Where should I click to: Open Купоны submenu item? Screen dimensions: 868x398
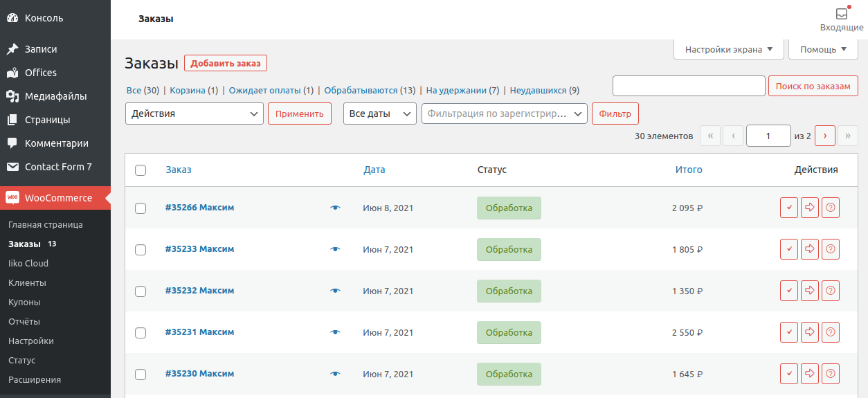point(24,302)
